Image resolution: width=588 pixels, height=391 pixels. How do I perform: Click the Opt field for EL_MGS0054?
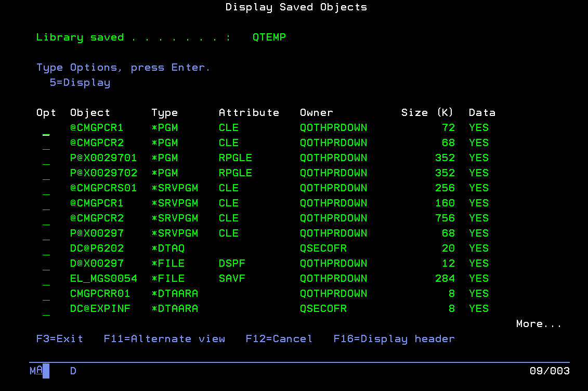click(46, 279)
